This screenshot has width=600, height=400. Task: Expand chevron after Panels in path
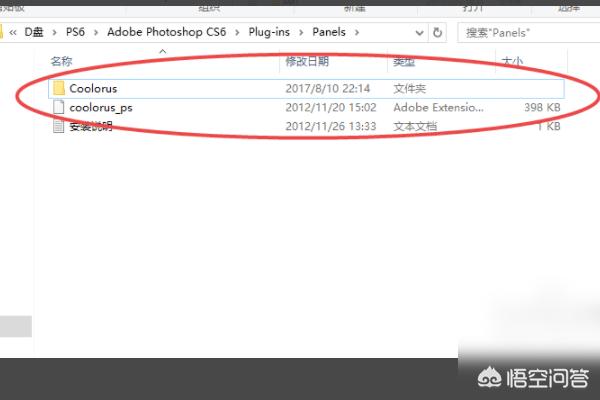[357, 33]
